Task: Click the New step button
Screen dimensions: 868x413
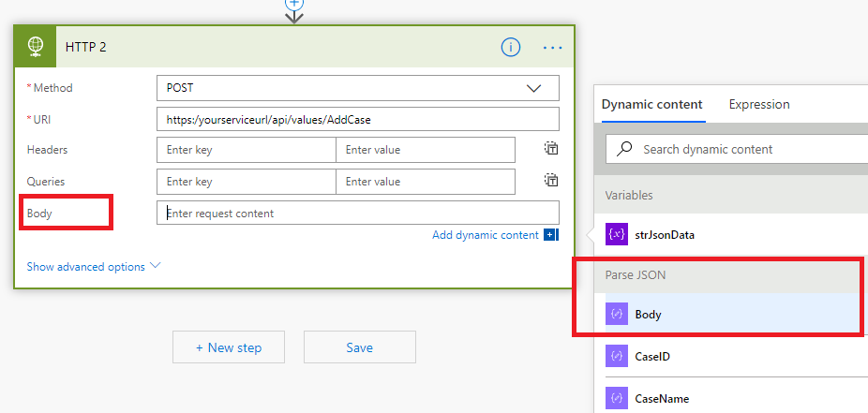Action: [x=229, y=347]
